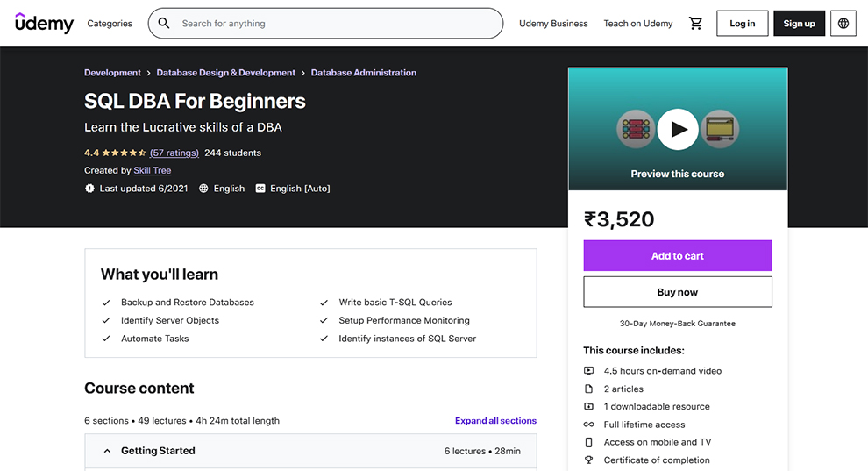Add the course to cart
Screen dimensions: 868x471
coord(678,256)
